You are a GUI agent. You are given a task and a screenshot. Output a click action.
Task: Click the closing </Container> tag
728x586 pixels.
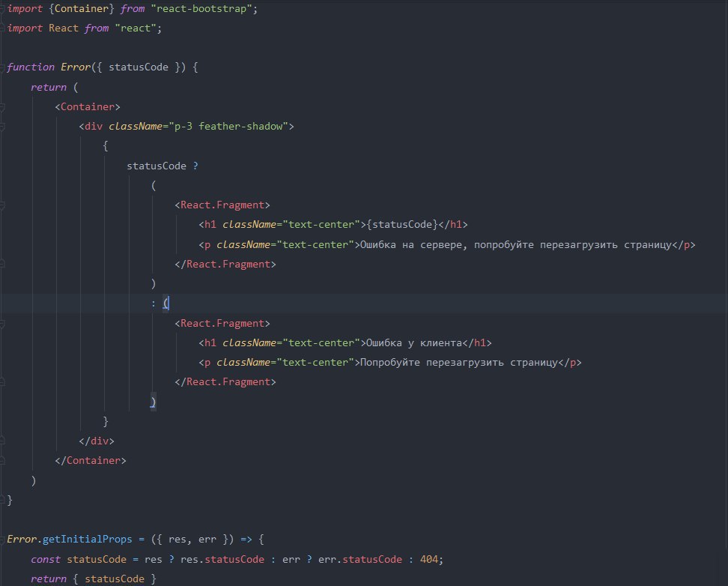pos(91,461)
